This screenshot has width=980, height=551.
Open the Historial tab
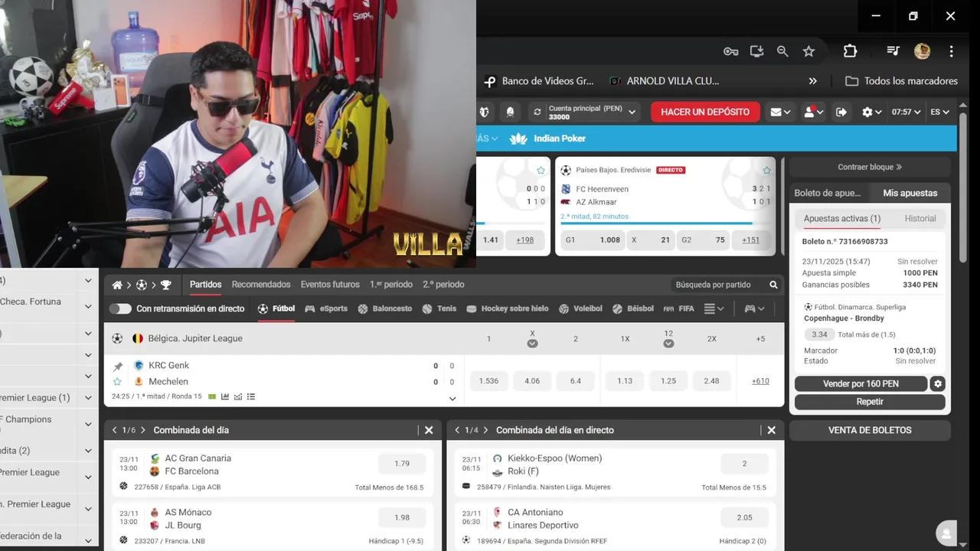[920, 219]
